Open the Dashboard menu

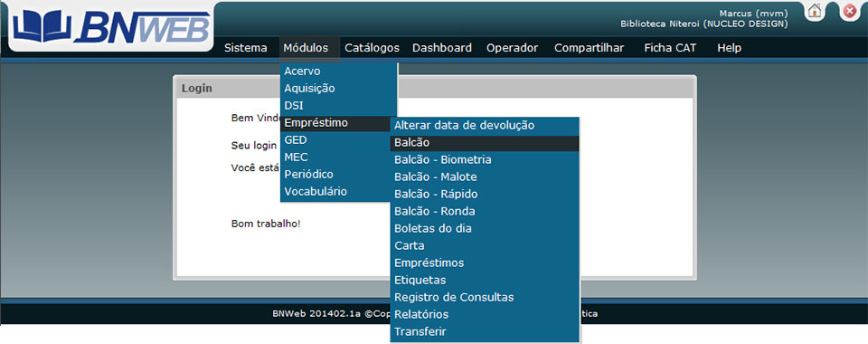coord(442,48)
